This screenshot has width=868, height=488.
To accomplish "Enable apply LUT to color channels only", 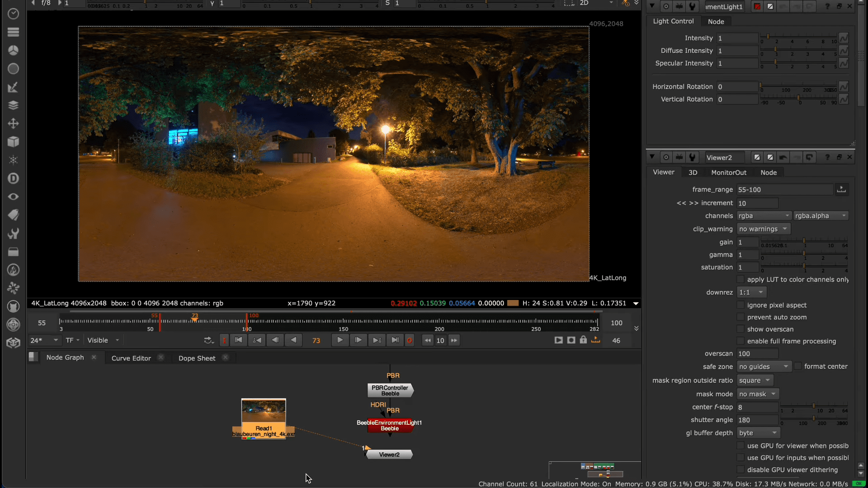I will click(x=741, y=279).
